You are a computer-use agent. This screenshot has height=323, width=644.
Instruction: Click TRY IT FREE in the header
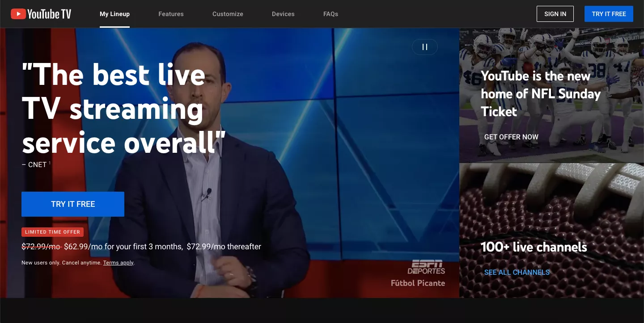609,14
